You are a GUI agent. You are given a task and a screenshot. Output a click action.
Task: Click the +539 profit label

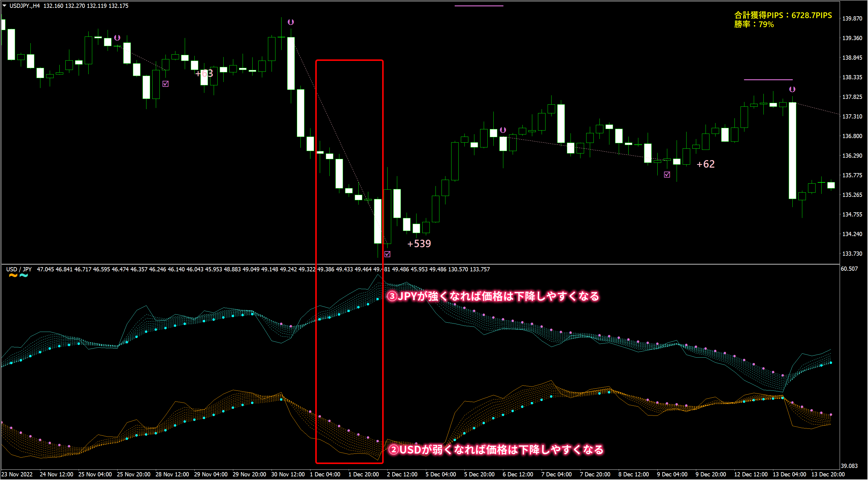pos(419,243)
